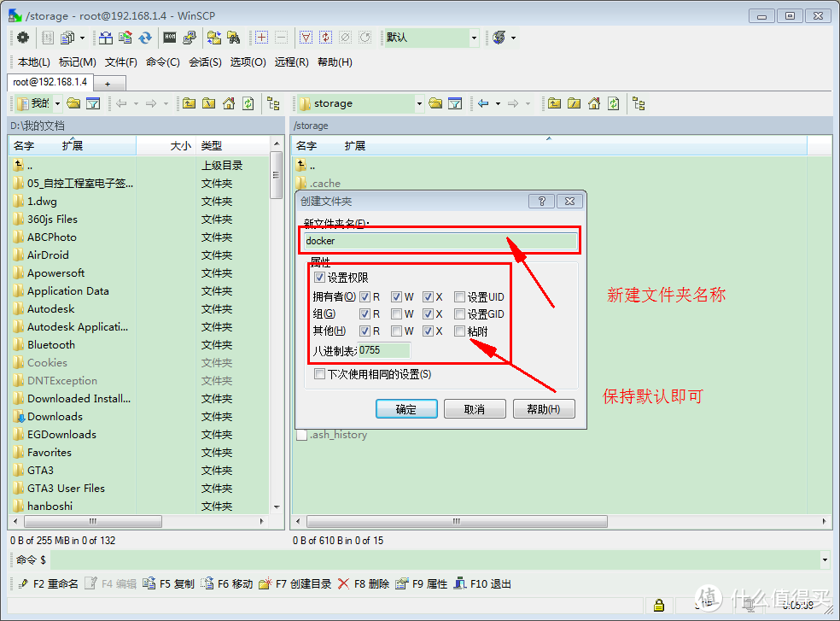
Task: Expand the local drive 我的 dropdown
Action: [57, 103]
